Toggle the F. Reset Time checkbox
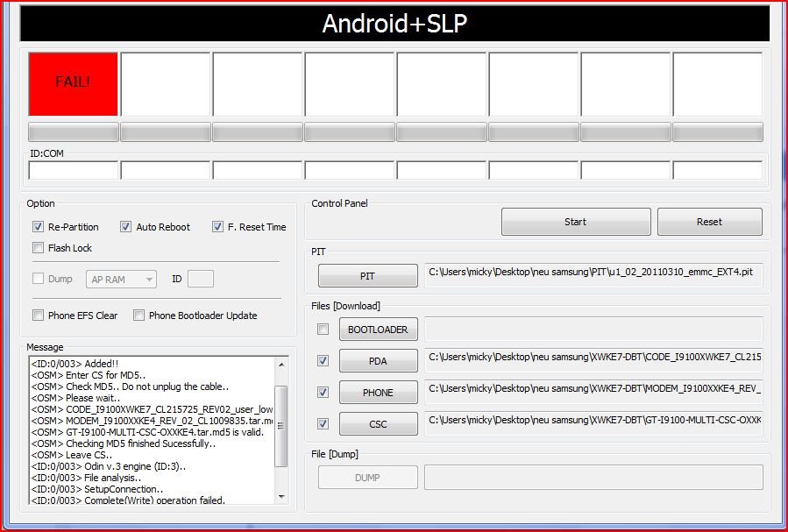The height and width of the screenshot is (532, 788). click(218, 227)
